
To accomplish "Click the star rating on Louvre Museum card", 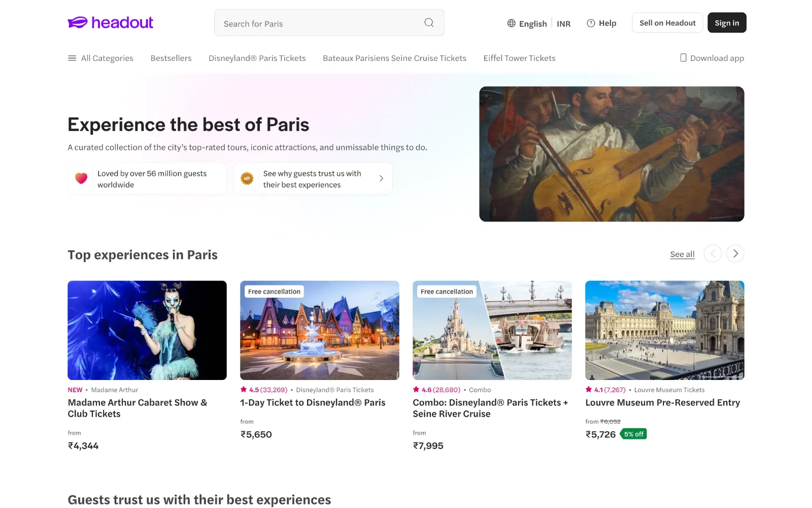I will [x=605, y=390].
